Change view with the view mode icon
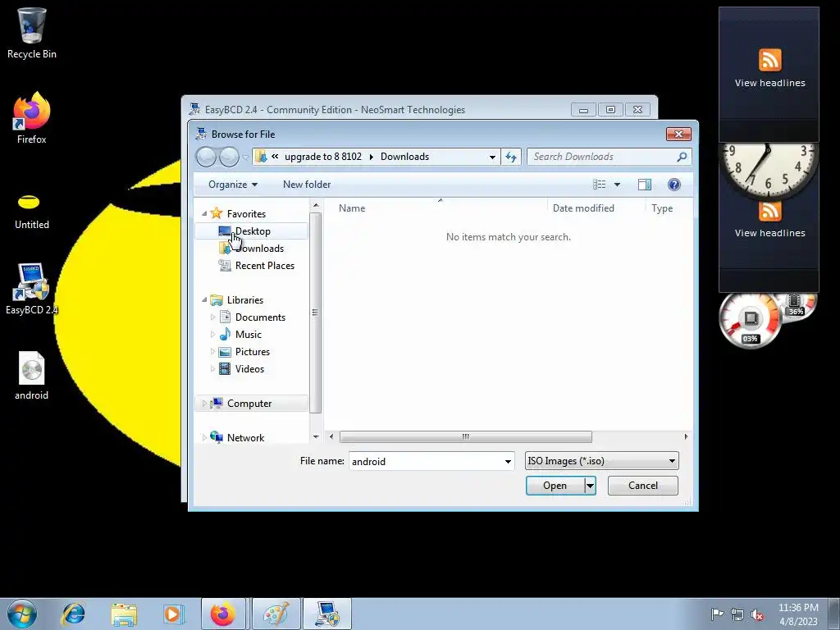This screenshot has width=840, height=630. pyautogui.click(x=600, y=185)
